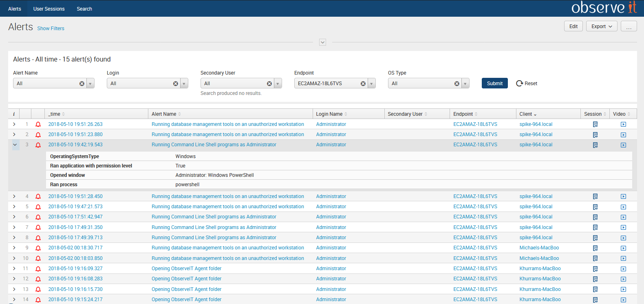Clear the Alert Name filter with X icon
Image resolution: width=644 pixels, height=304 pixels.
point(82,84)
